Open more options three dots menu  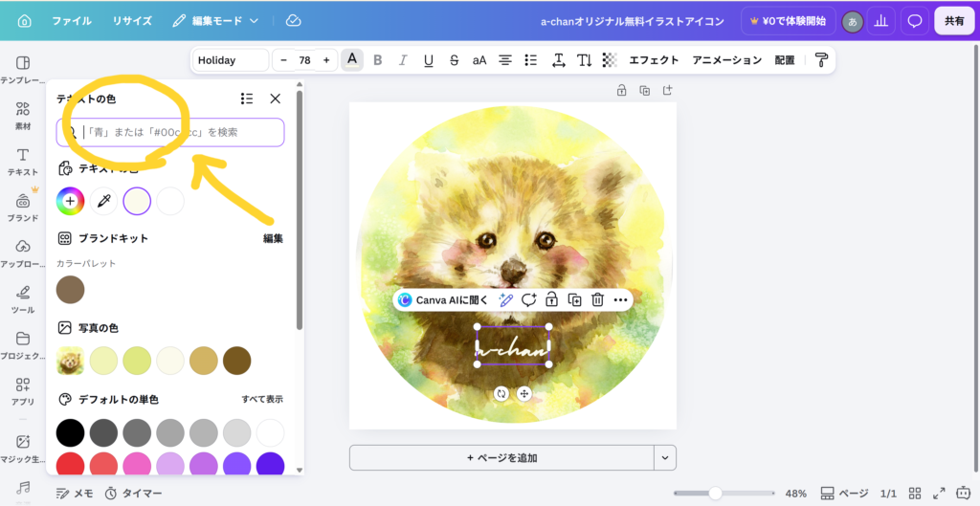coord(620,299)
